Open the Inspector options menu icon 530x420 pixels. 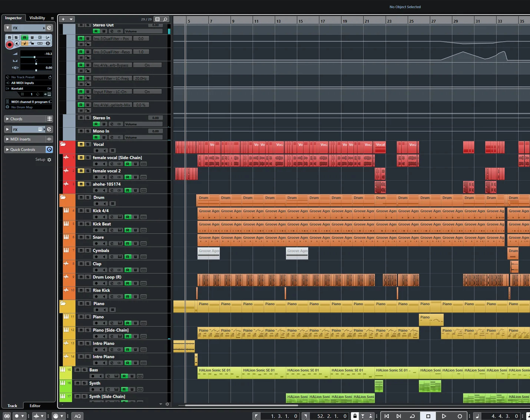pyautogui.click(x=52, y=18)
